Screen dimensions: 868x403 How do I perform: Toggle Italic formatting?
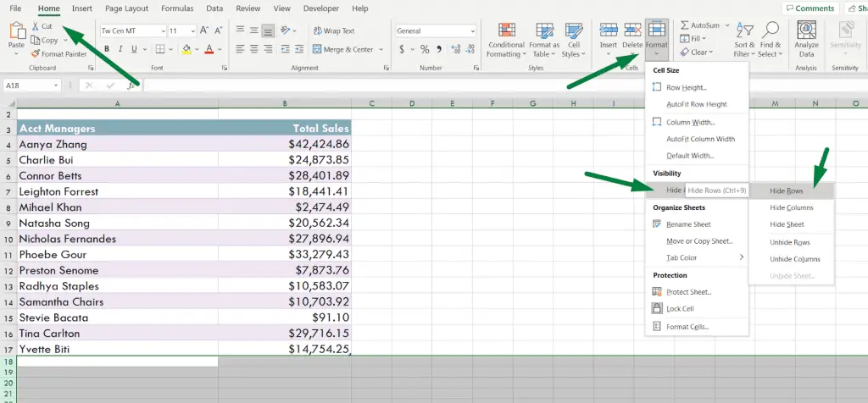click(120, 49)
